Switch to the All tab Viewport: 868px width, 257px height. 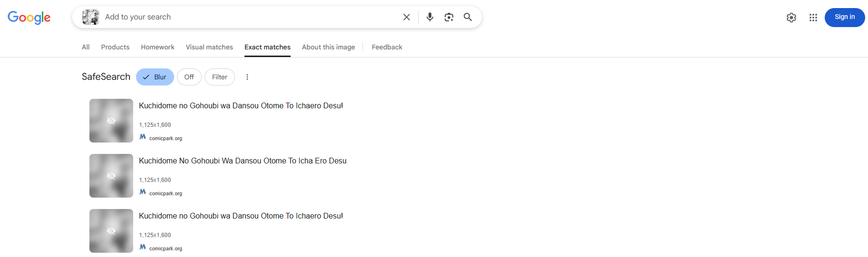coord(86,47)
